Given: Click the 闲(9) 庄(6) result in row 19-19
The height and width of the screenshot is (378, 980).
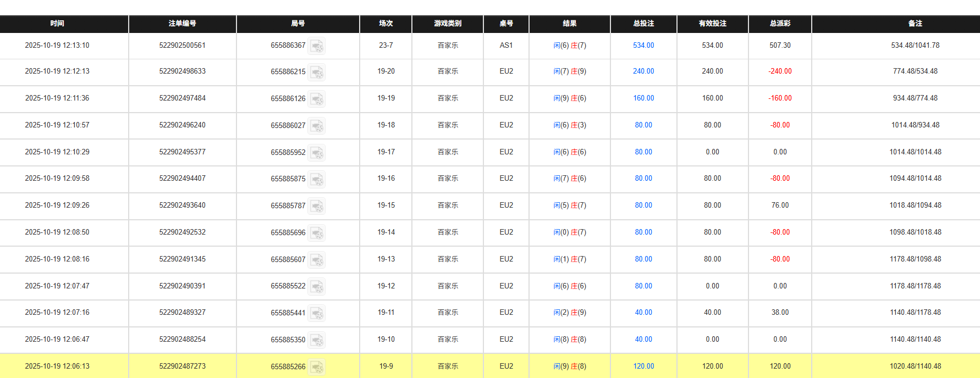Looking at the screenshot, I should click(570, 98).
